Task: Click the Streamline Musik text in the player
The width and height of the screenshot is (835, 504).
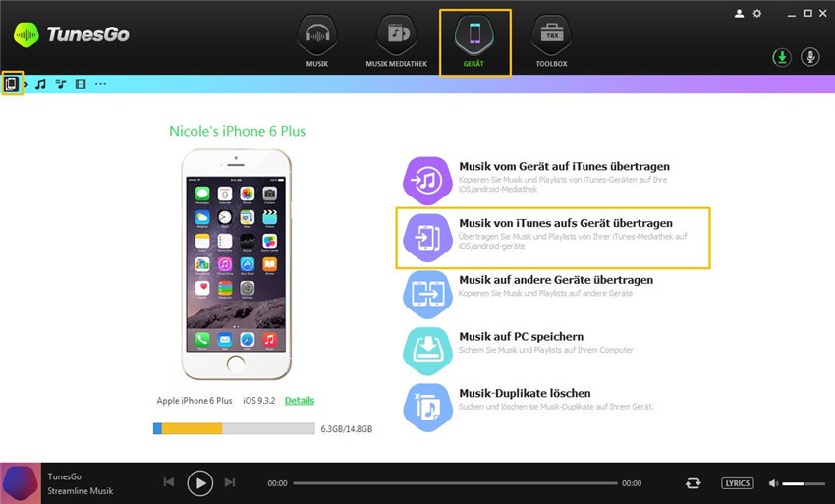Action: coord(81,491)
